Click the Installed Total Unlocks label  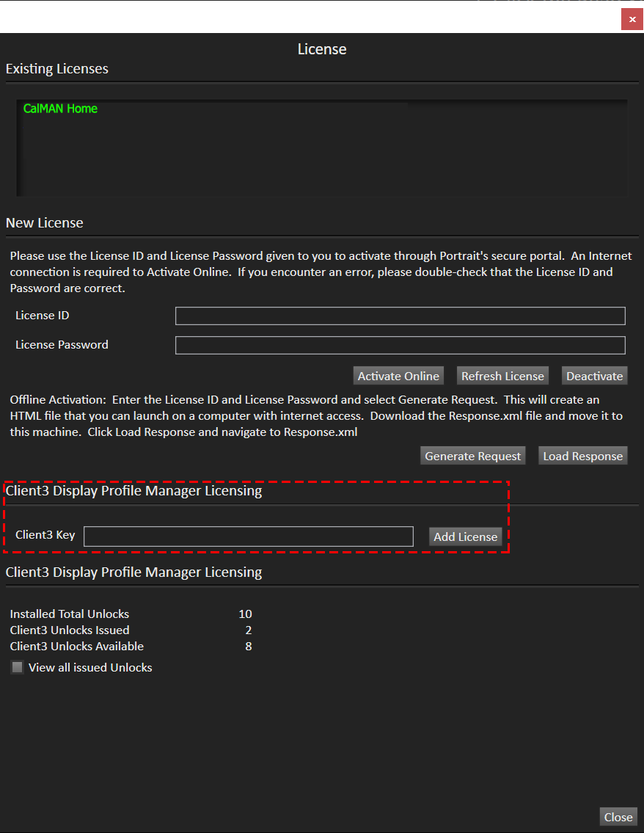pos(70,614)
